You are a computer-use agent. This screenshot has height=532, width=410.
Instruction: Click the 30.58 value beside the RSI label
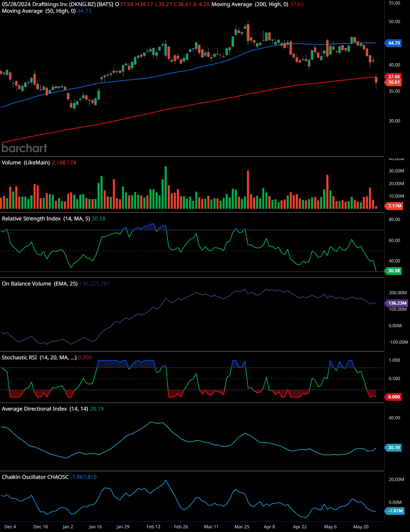coord(99,219)
